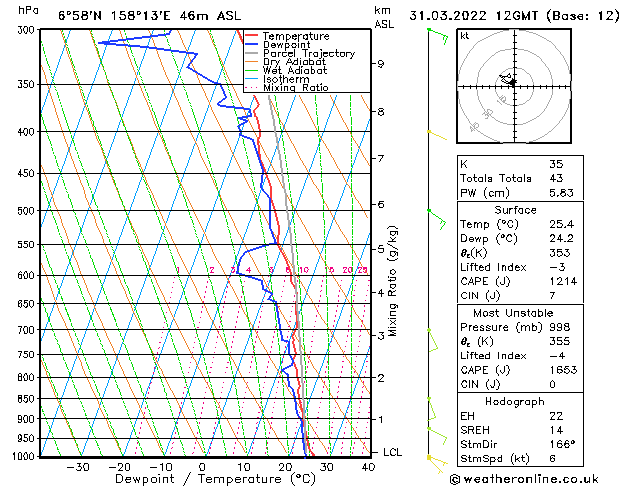Image resolution: width=629 pixels, height=486 pixels.
Task: Click the Mixing Ratio legend entry
Action: 295,88
